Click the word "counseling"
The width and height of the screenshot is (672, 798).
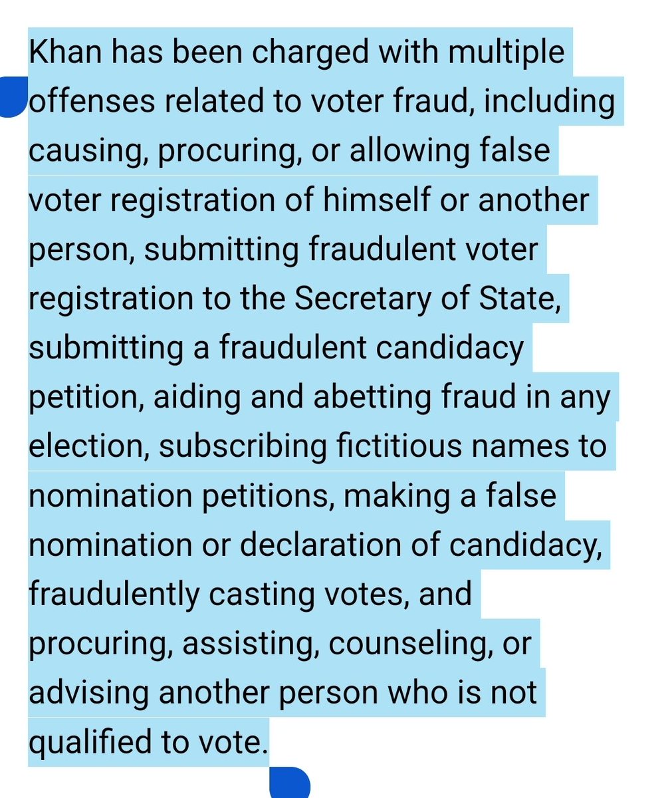[398, 642]
